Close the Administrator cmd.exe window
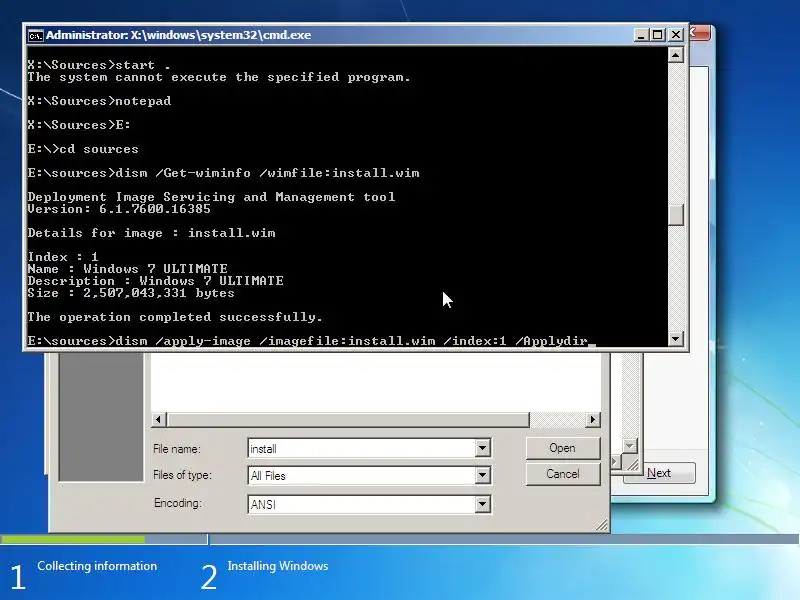 [676, 35]
